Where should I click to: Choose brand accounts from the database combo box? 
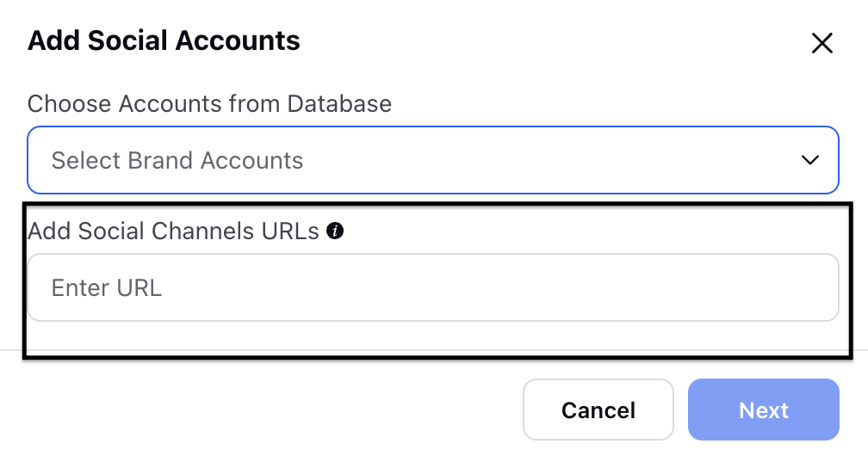[x=433, y=160]
